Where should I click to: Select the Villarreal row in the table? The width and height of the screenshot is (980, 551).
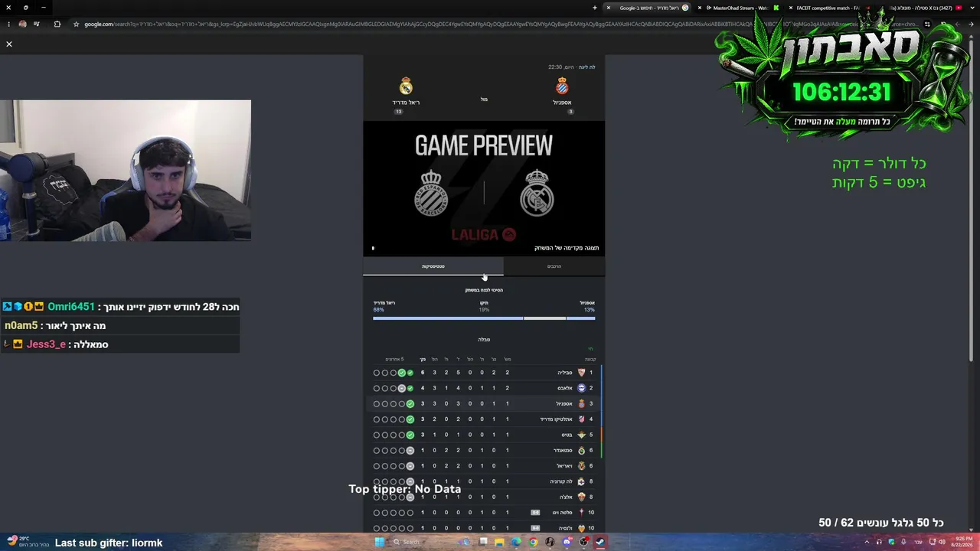484,466
